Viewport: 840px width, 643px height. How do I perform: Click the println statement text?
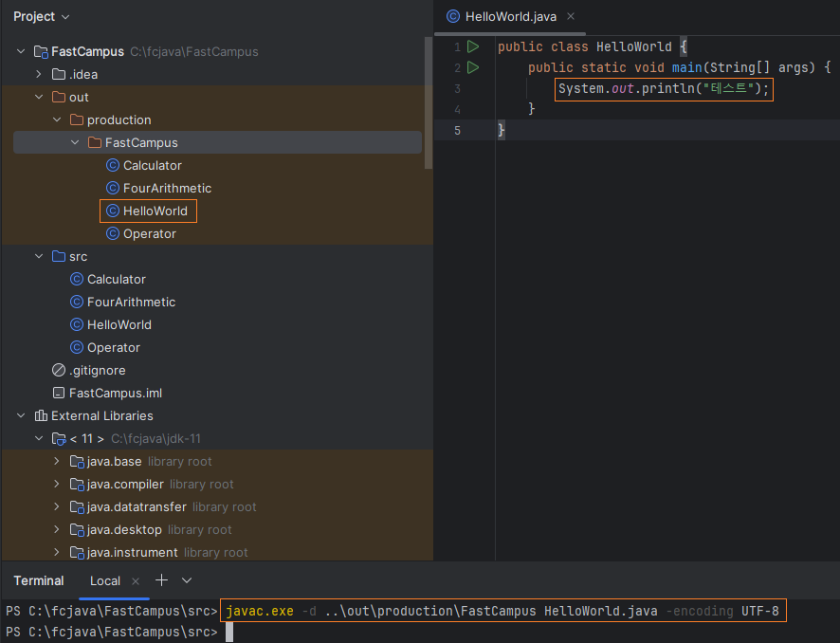(664, 88)
